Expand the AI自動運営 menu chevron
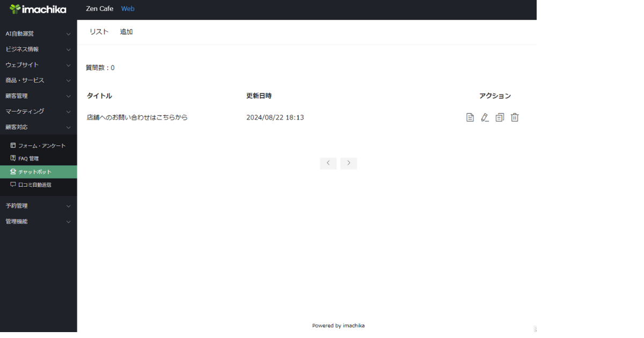The width and height of the screenshot is (644, 338). click(x=68, y=34)
